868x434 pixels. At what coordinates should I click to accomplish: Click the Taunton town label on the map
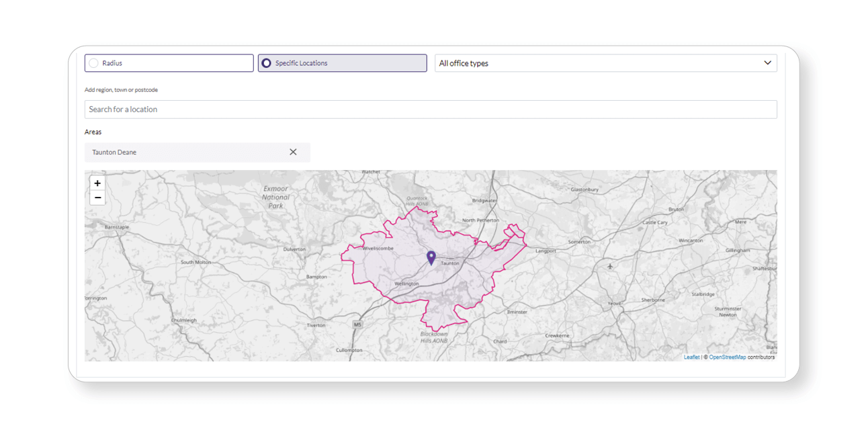pyautogui.click(x=449, y=263)
